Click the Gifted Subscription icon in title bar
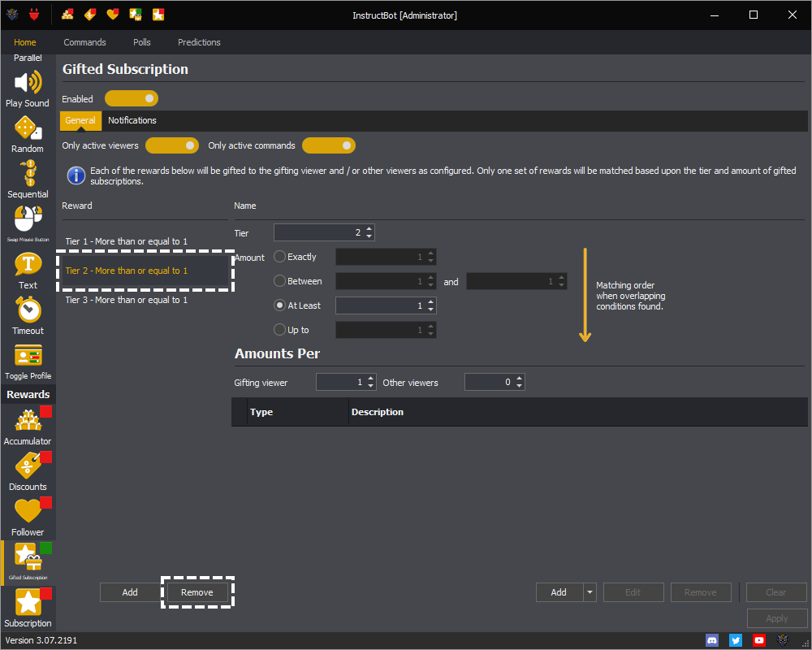Viewport: 812px width, 650px height. (136, 15)
